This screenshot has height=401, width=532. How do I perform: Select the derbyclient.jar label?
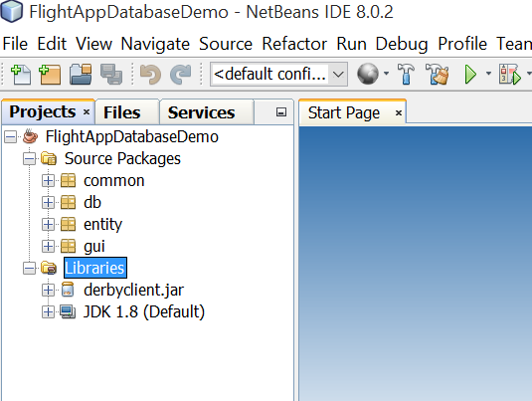point(133,290)
